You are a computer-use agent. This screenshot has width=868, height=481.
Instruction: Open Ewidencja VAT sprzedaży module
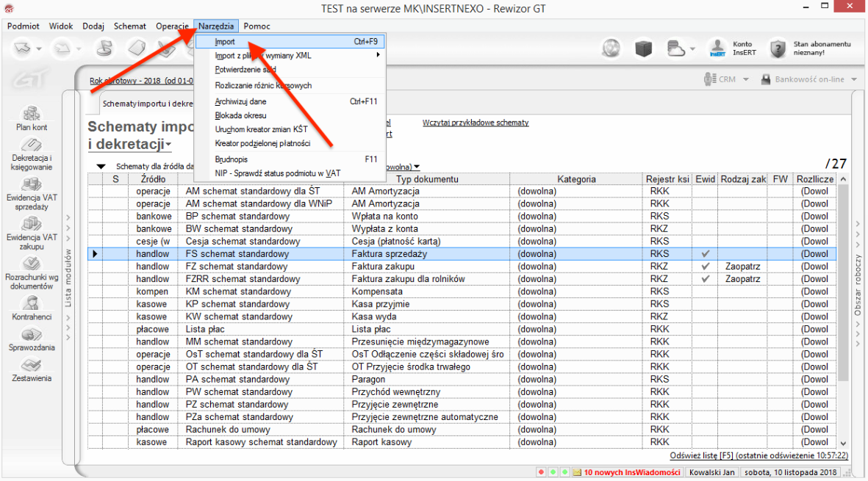click(32, 184)
